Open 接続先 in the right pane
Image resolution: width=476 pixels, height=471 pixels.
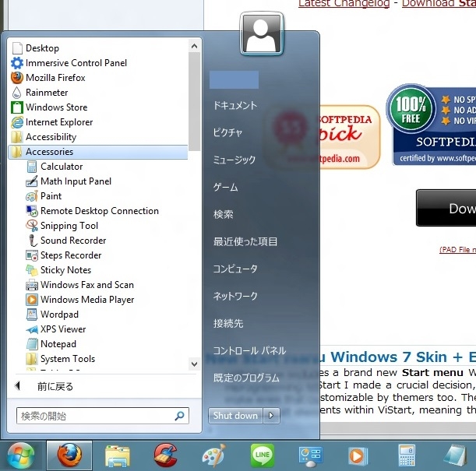[x=228, y=323]
